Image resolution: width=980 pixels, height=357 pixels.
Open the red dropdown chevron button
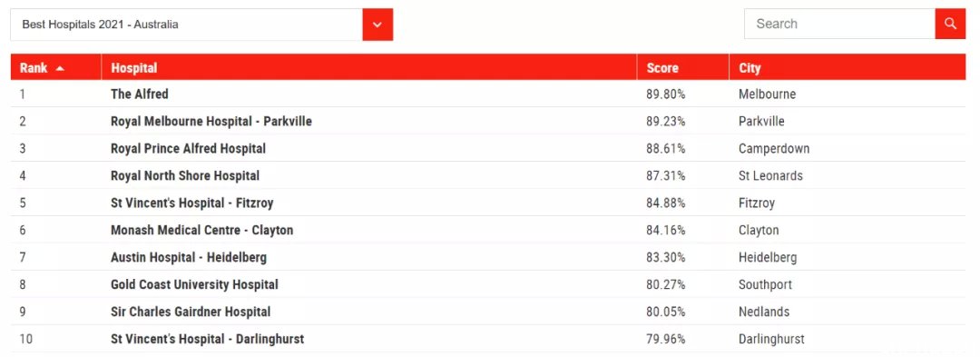(x=377, y=25)
